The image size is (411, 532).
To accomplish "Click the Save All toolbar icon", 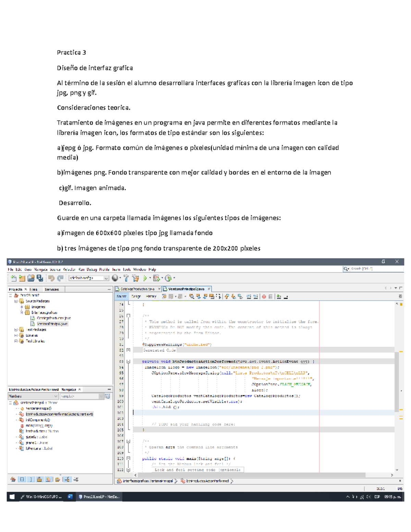I will tap(40, 277).
